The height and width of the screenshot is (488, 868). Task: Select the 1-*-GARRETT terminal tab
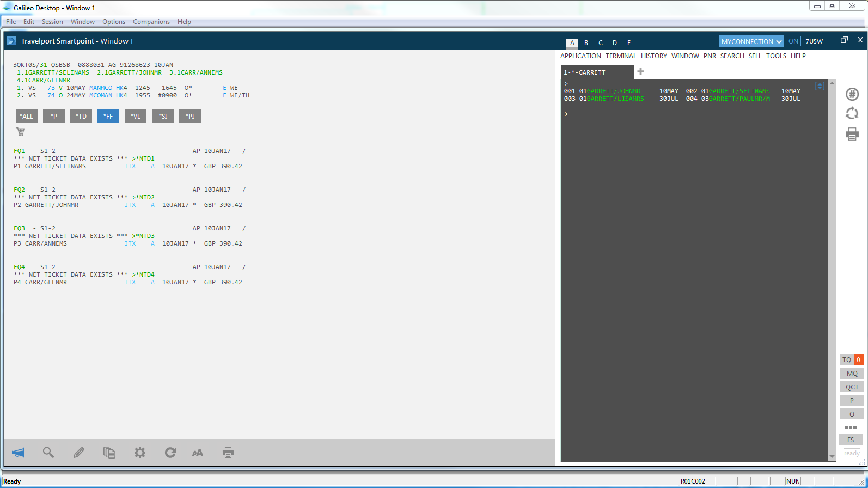coord(597,72)
